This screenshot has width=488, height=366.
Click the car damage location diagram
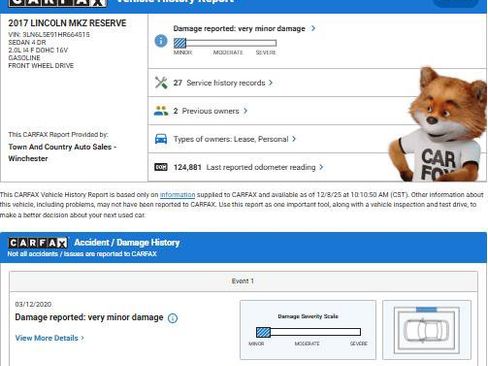coord(427,330)
